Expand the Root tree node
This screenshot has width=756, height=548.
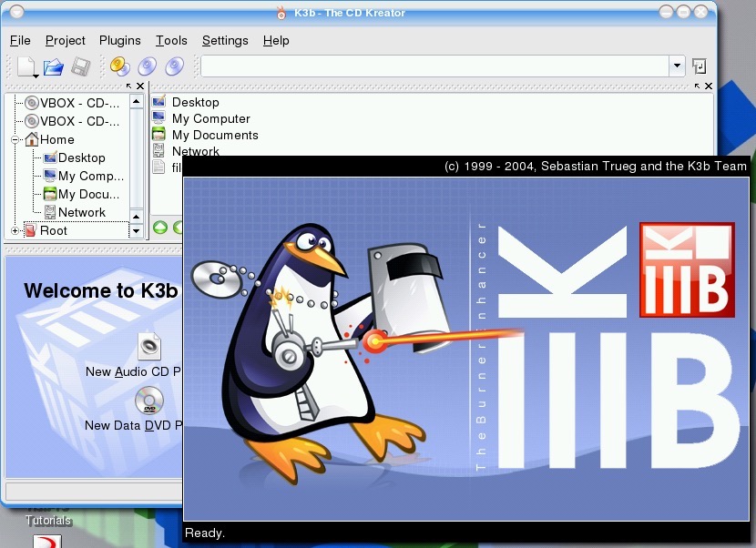[15, 231]
